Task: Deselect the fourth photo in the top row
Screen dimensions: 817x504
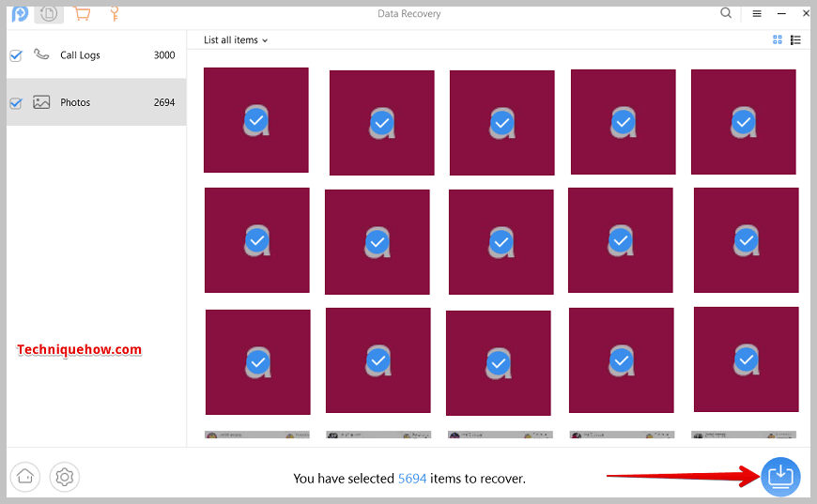Action: (624, 122)
